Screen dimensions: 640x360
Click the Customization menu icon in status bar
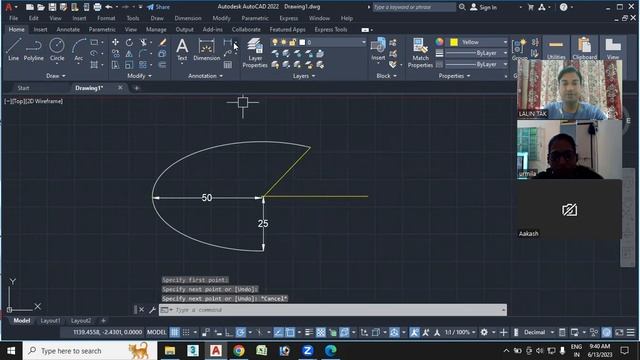631,332
